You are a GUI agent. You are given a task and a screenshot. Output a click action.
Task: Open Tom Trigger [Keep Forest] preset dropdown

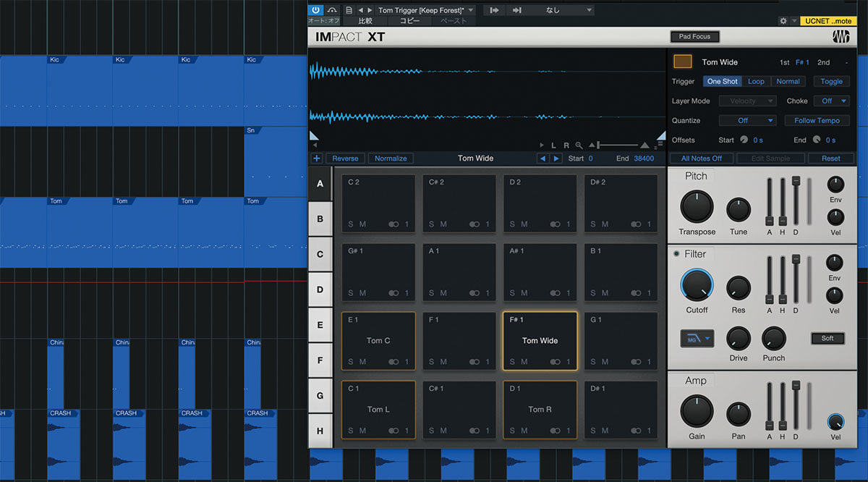coord(426,10)
